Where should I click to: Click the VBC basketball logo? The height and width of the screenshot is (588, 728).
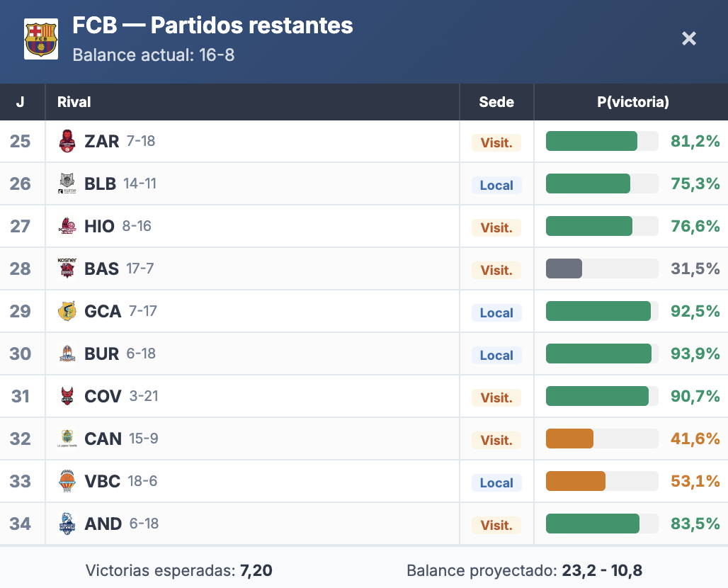pyautogui.click(x=67, y=481)
